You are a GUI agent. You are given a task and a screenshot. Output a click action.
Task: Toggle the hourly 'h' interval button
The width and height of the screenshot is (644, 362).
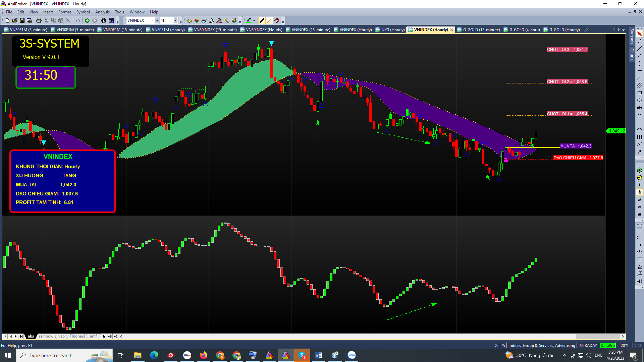tap(639, 192)
